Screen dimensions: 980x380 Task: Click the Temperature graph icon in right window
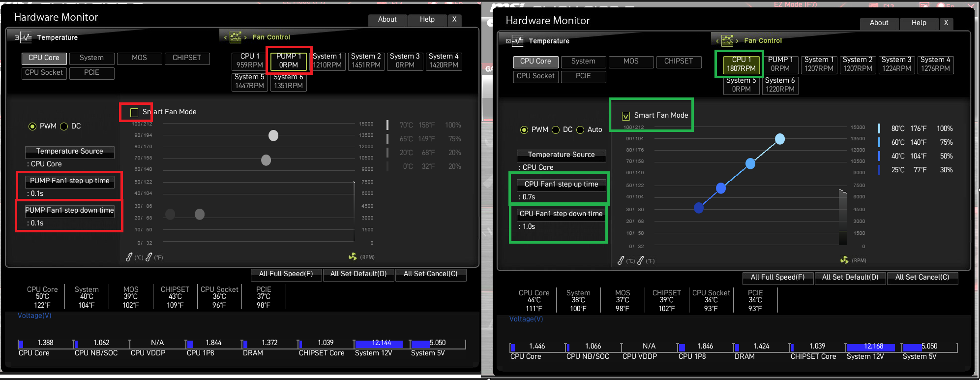pos(518,41)
